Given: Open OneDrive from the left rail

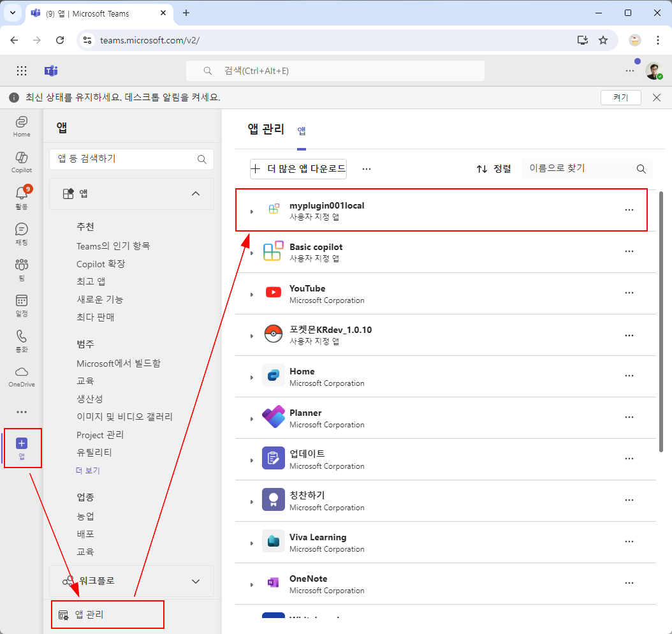Looking at the screenshot, I should (22, 376).
